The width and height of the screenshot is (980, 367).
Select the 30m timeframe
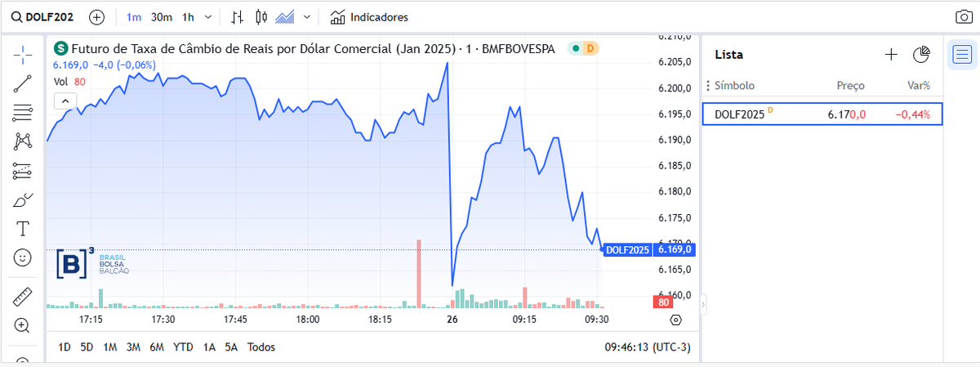(x=162, y=16)
